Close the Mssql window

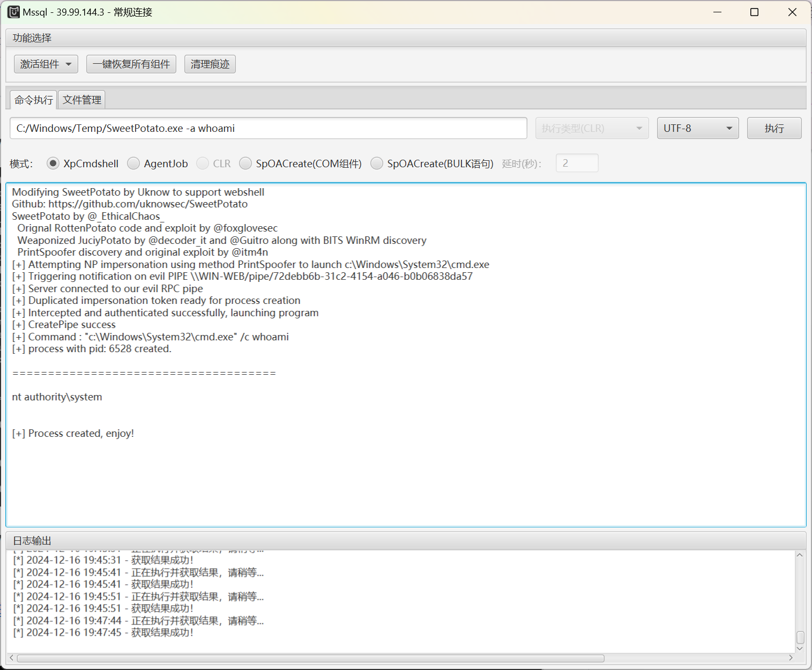792,12
